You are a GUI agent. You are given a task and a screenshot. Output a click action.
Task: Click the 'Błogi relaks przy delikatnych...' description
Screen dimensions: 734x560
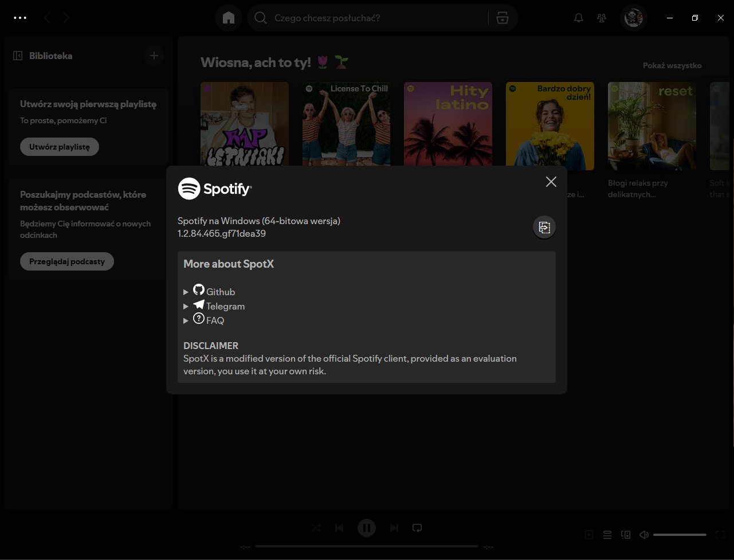click(638, 189)
